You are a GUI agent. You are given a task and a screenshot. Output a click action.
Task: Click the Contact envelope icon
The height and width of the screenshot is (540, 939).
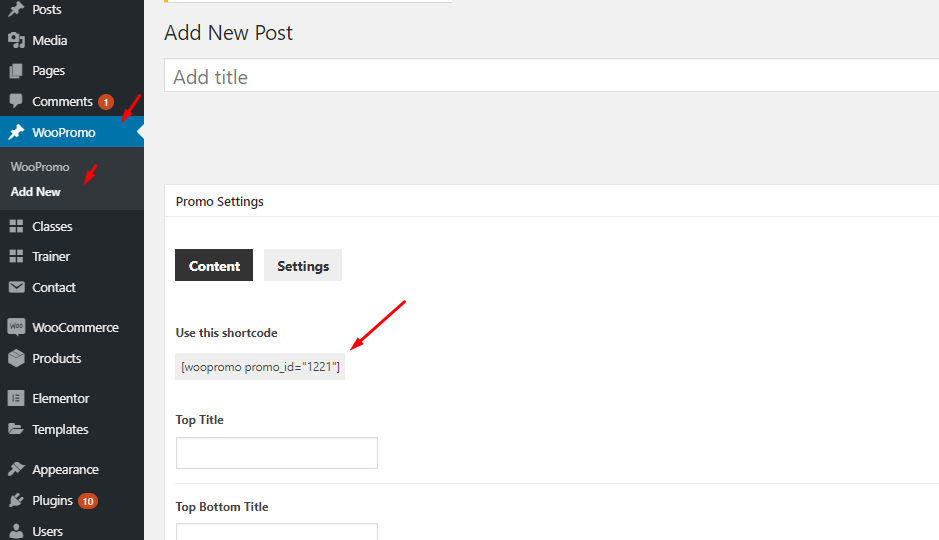point(16,287)
